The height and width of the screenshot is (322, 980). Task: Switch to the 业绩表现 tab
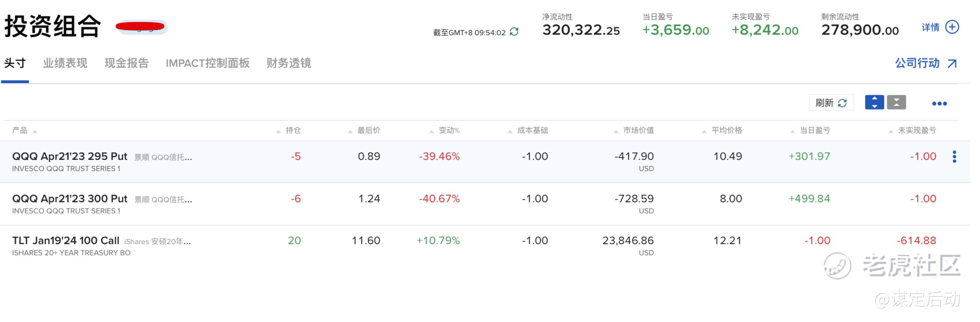click(65, 63)
